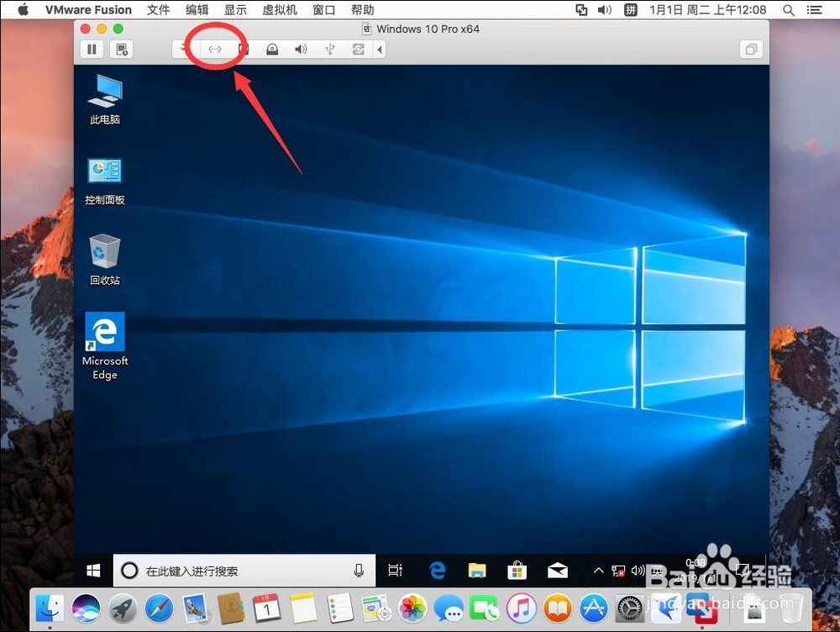The image size is (840, 632).
Task: Click the Windows volume tray icon
Action: (x=638, y=571)
